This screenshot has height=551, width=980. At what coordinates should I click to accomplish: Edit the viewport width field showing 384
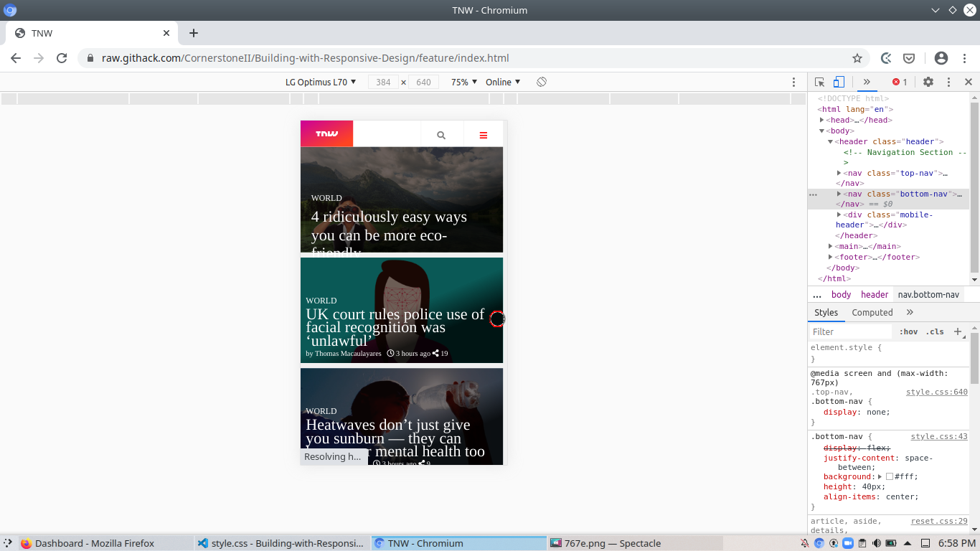pyautogui.click(x=383, y=82)
